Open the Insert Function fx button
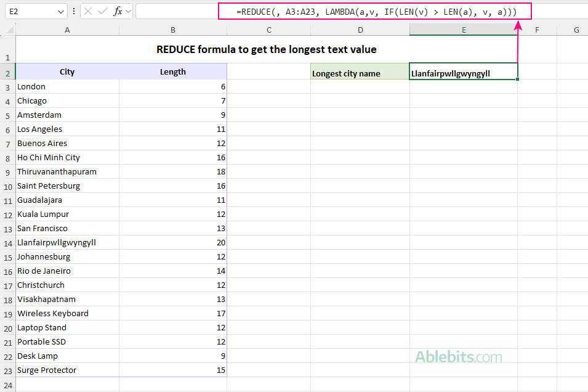This screenshot has height=392, width=588. click(118, 11)
